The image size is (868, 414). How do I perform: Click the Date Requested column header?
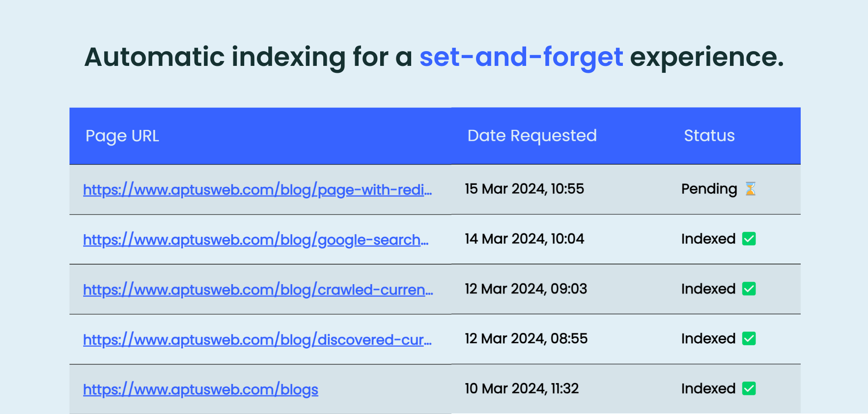point(532,136)
